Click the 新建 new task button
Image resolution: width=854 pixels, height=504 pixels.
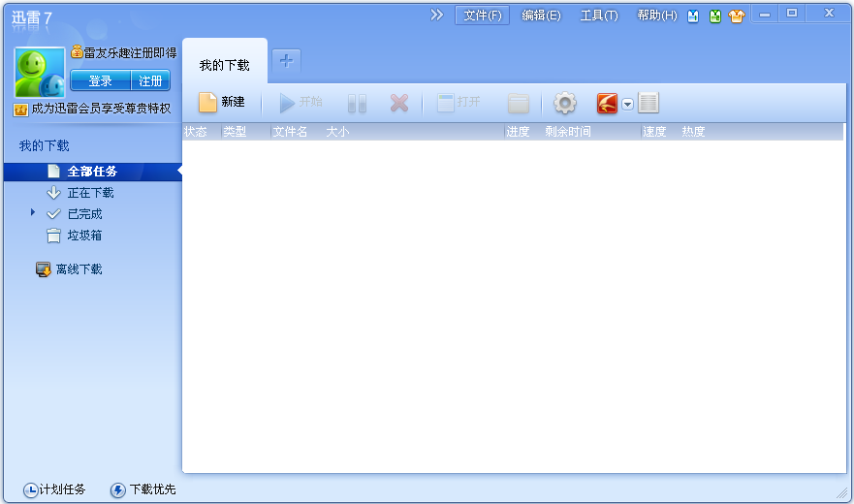tap(222, 102)
